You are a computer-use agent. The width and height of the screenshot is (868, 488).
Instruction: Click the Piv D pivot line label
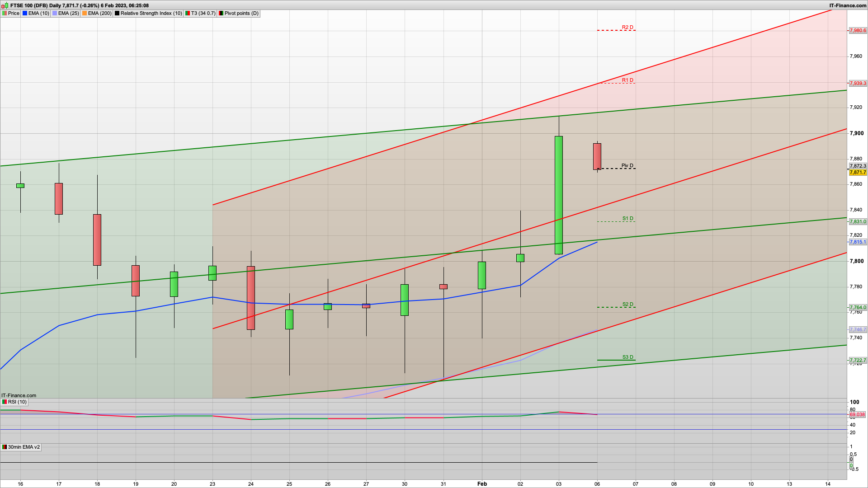627,166
